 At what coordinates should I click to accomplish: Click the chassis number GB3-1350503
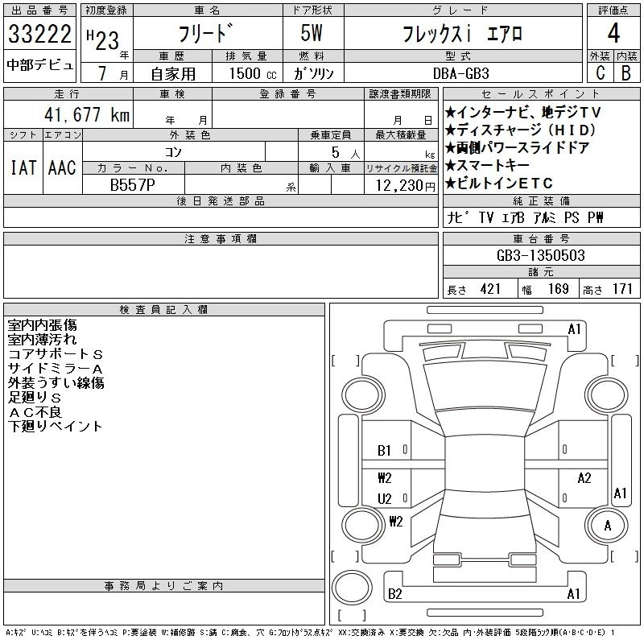(541, 255)
